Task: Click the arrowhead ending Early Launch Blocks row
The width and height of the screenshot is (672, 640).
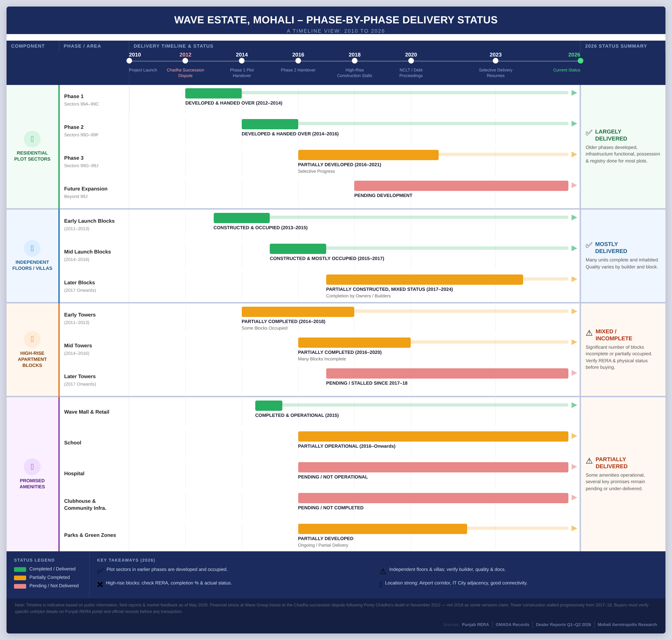Action: pos(574,217)
